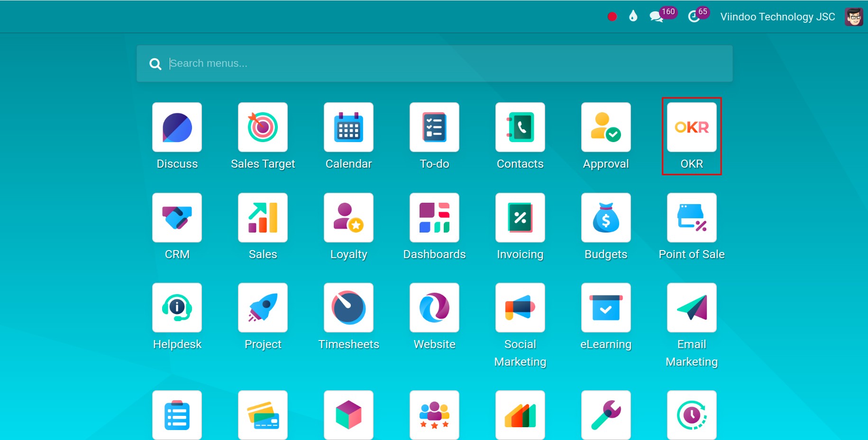Open the To-do app
This screenshot has height=440, width=868.
coord(434,127)
